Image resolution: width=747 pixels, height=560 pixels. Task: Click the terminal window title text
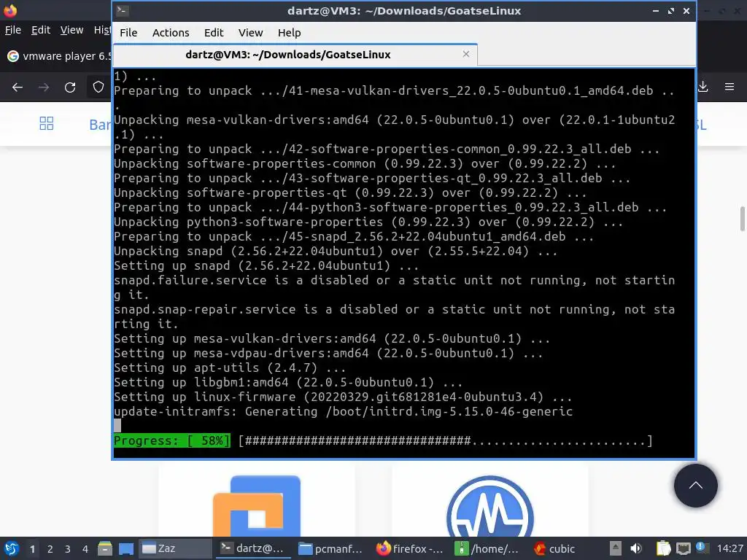click(404, 10)
